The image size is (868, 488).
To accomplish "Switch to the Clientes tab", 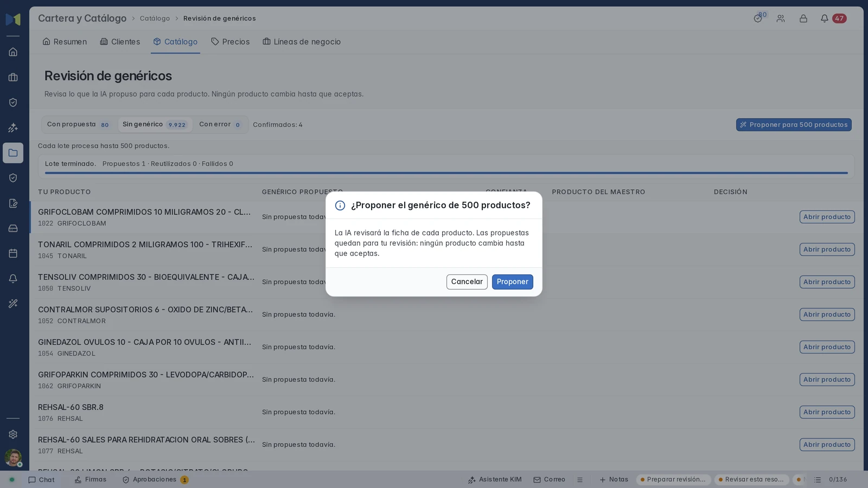I will click(x=120, y=42).
